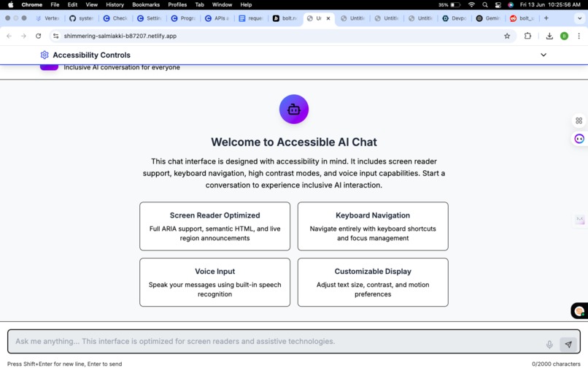This screenshot has height=368, width=588.
Task: Open a new tab with the plus button
Action: [546, 18]
